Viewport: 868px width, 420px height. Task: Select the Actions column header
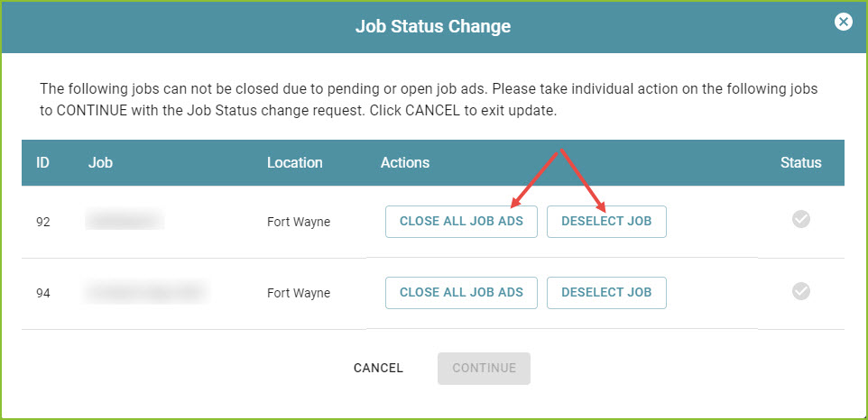point(404,163)
